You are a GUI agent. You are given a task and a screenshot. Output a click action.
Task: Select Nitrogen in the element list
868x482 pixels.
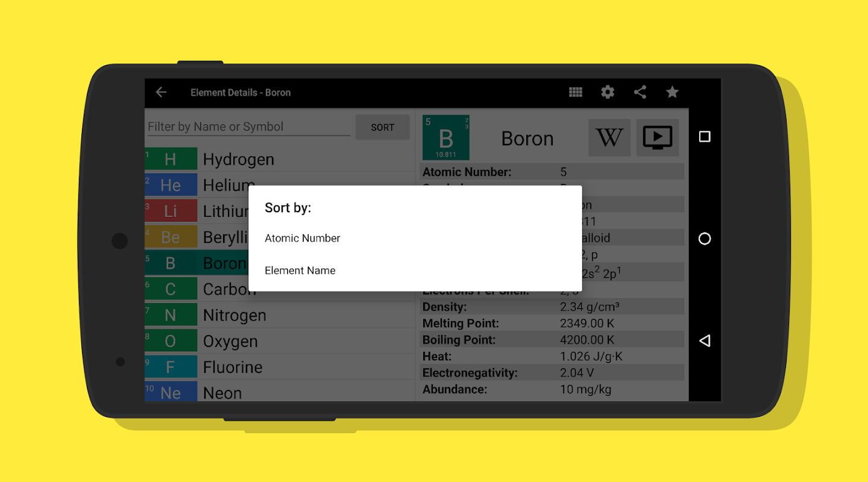point(280,315)
